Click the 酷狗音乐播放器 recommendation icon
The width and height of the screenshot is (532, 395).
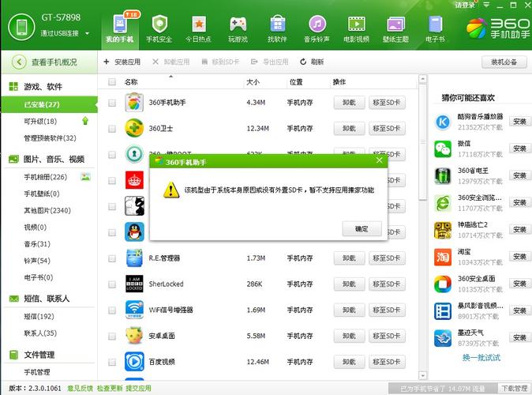443,122
